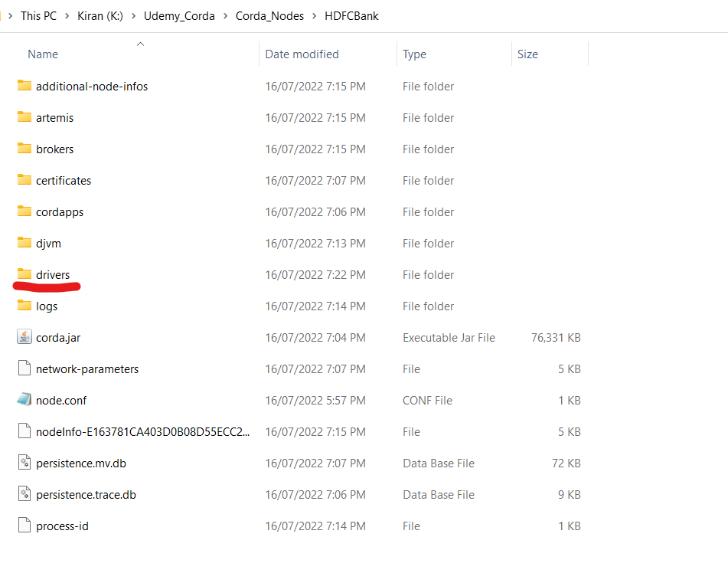This screenshot has height=583, width=728.
Task: Navigate to Kiran (K:) drive breadcrumb
Action: pos(100,16)
